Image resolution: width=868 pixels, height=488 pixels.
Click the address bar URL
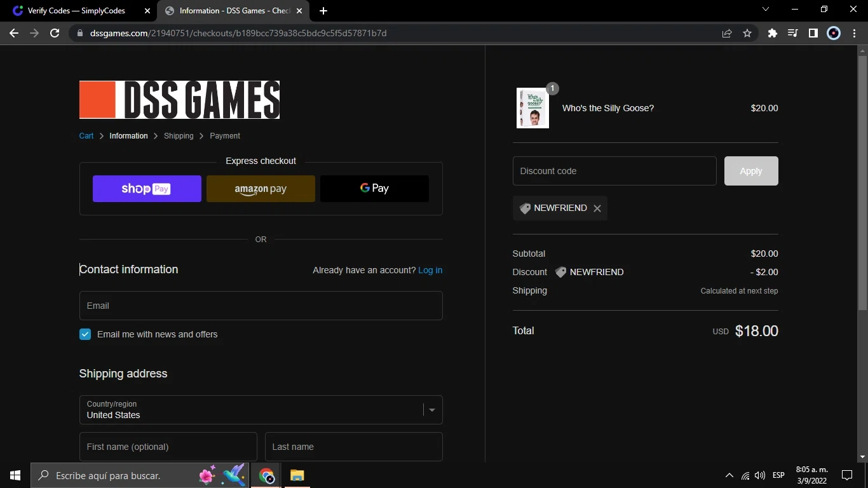[x=238, y=33]
